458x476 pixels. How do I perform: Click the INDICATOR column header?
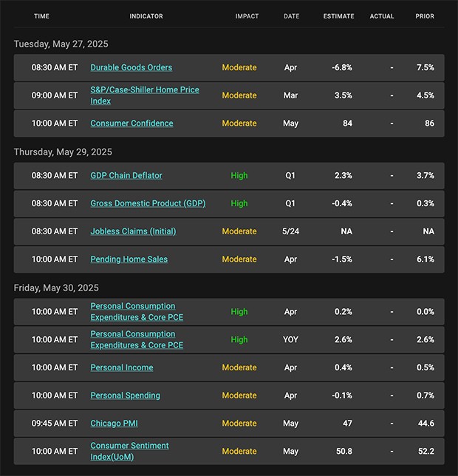click(146, 16)
